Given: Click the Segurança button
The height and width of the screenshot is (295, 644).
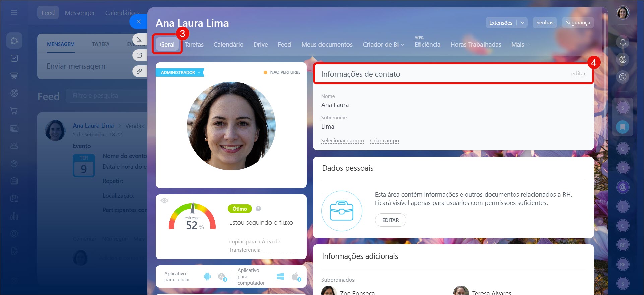Looking at the screenshot, I should (x=578, y=23).
